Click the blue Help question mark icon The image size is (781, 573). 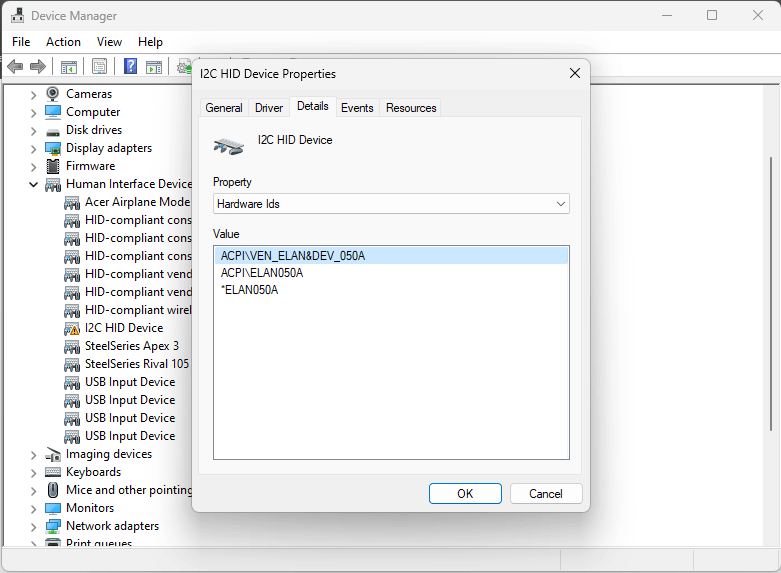pos(130,66)
